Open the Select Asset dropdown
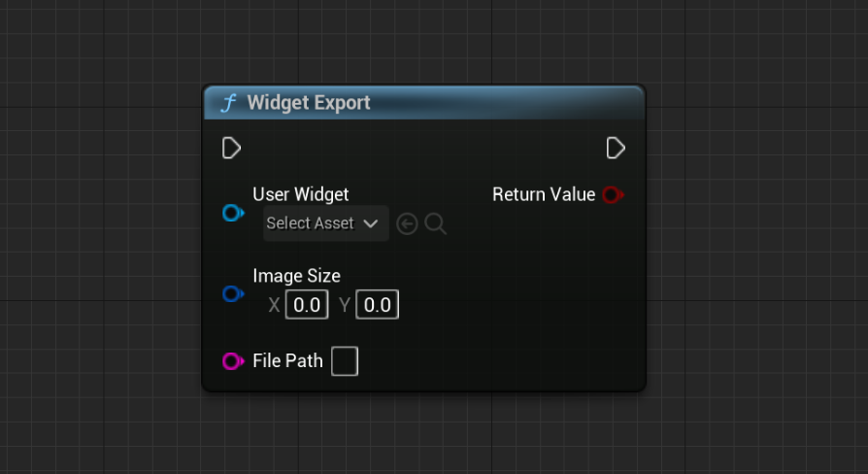Image resolution: width=868 pixels, height=474 pixels. tap(325, 223)
